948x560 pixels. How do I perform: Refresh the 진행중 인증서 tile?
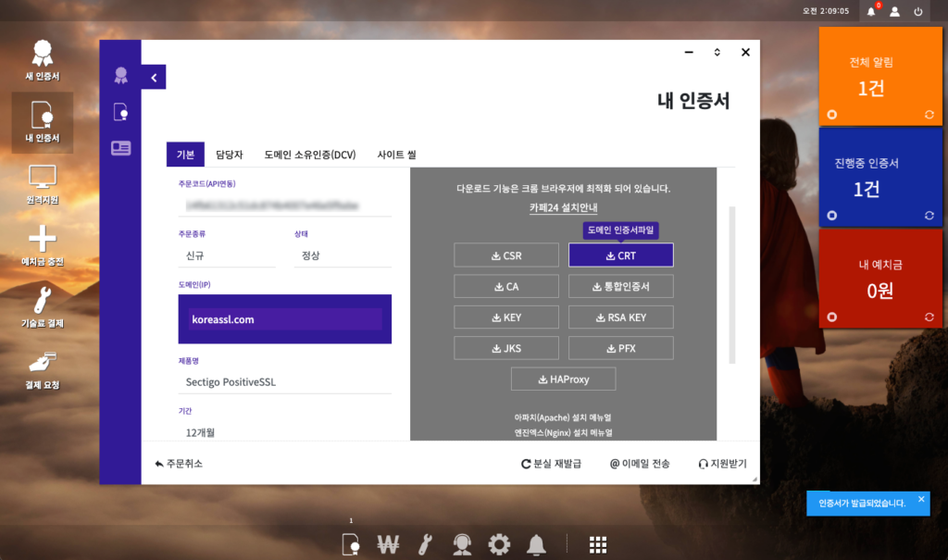pos(929,216)
